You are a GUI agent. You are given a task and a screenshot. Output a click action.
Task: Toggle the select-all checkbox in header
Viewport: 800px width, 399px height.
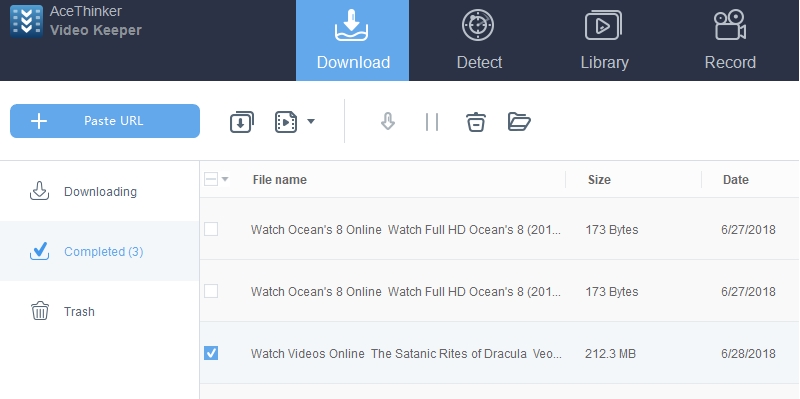click(x=211, y=179)
